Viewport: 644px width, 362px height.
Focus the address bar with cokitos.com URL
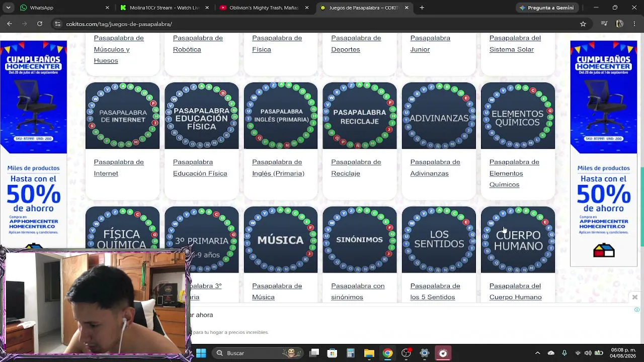click(x=322, y=24)
